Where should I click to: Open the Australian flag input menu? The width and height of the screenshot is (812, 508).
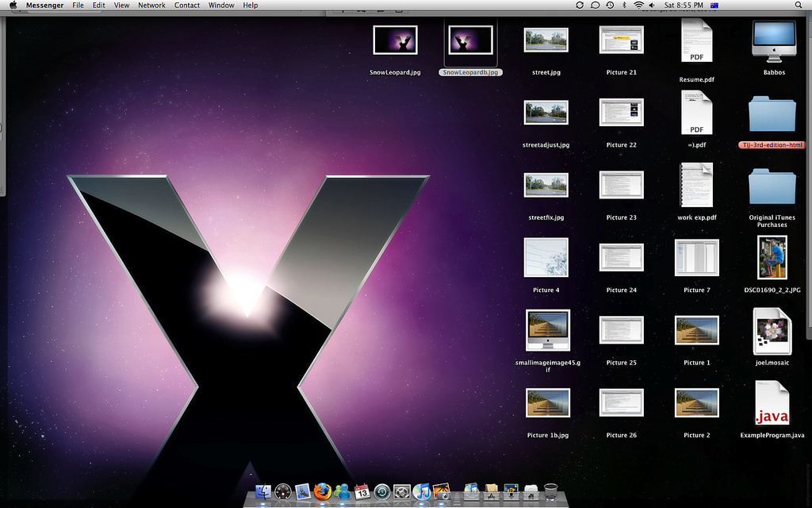pos(714,5)
